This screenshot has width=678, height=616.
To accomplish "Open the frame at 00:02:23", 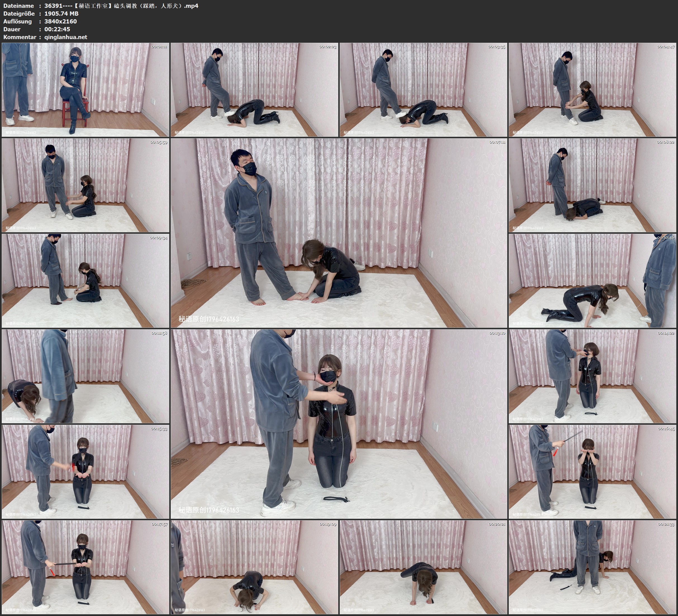I will (254, 89).
